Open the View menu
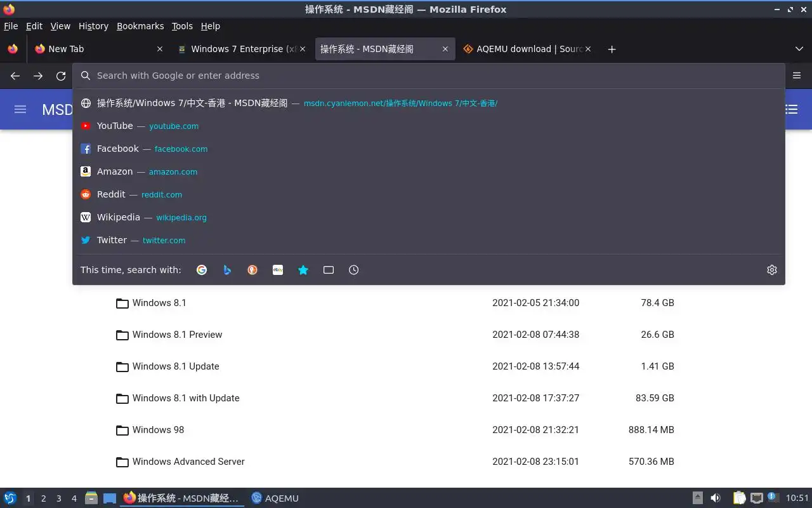Image resolution: width=812 pixels, height=508 pixels. coord(60,26)
